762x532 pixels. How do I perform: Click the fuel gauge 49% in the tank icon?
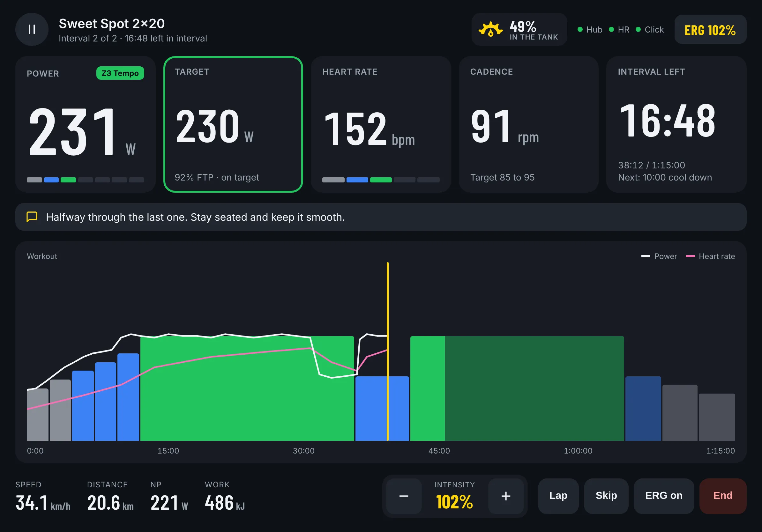tap(490, 30)
